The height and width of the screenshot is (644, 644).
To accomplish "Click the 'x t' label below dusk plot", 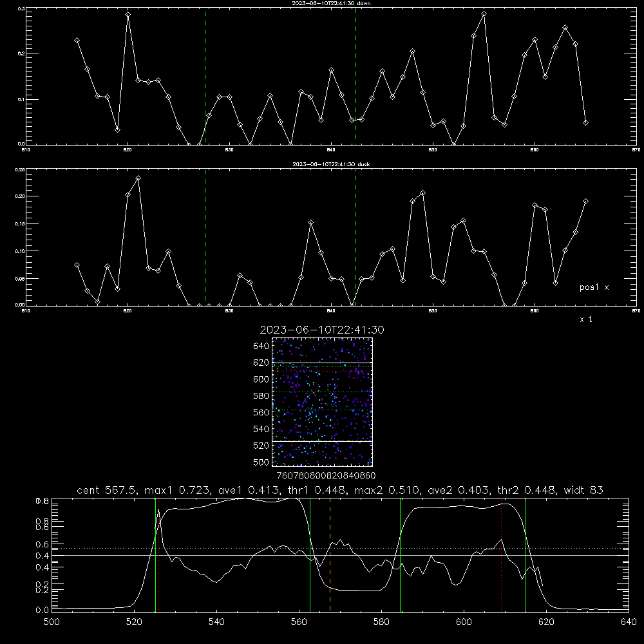I will pos(585,319).
